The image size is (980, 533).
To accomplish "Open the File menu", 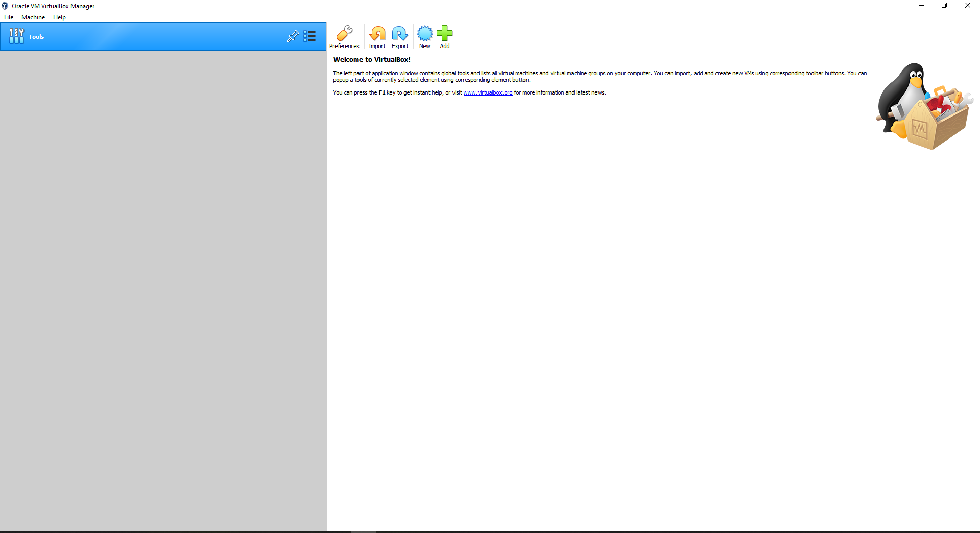I will pos(9,17).
